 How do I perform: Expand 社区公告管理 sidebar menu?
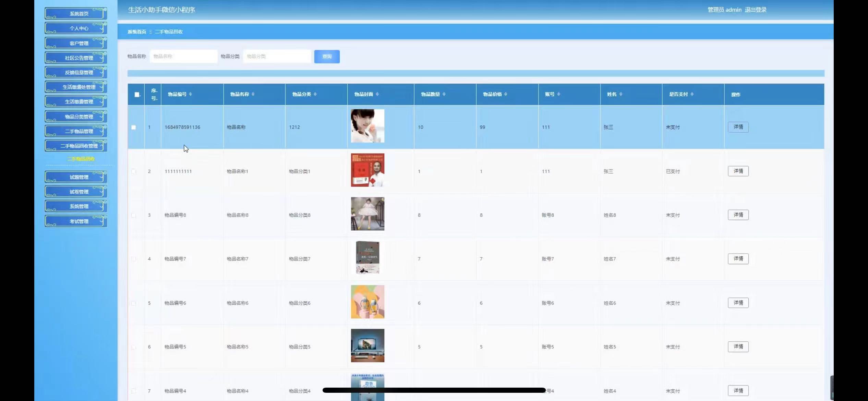[x=76, y=58]
